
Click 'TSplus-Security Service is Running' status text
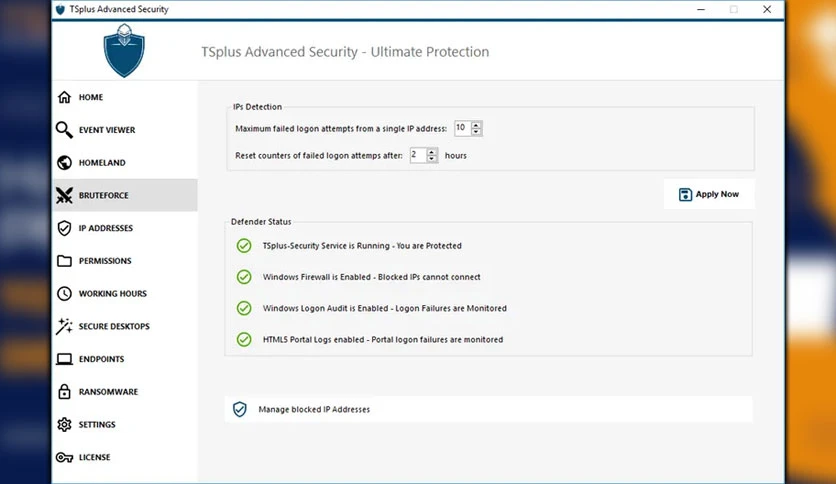point(361,246)
